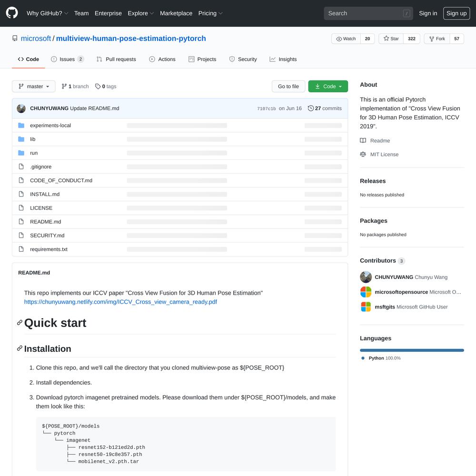Open the Update README.md commit message

point(95,109)
